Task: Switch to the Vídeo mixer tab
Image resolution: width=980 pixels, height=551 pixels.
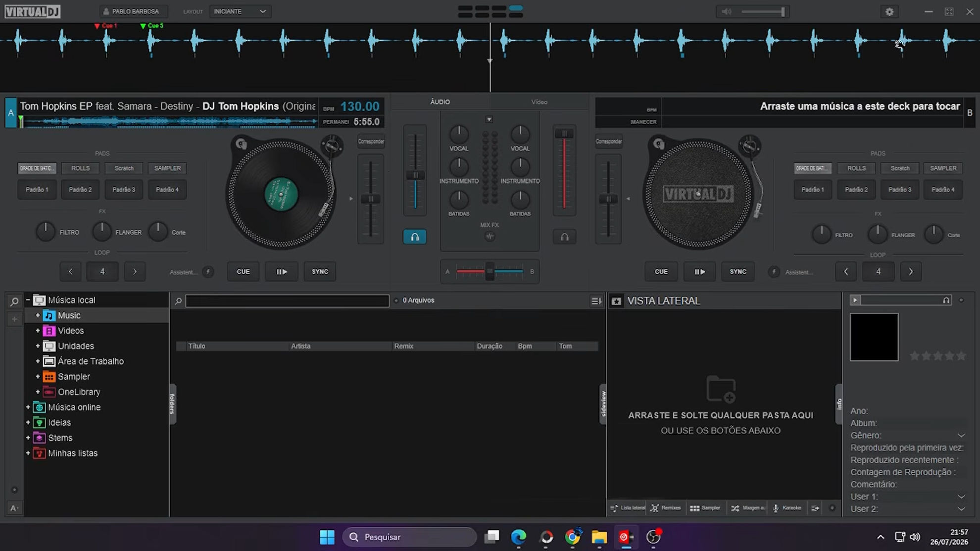Action: click(x=539, y=102)
